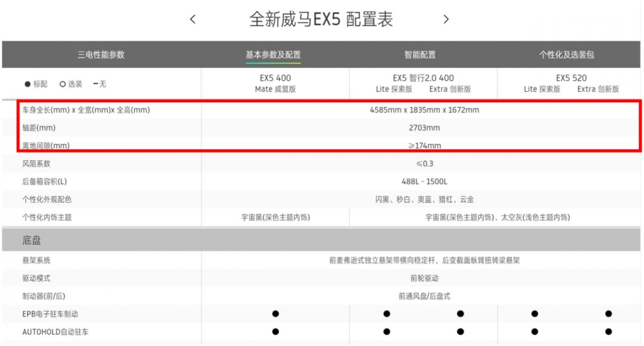Click Extra 创新版 under EX5 智行2.0 400

(450, 89)
